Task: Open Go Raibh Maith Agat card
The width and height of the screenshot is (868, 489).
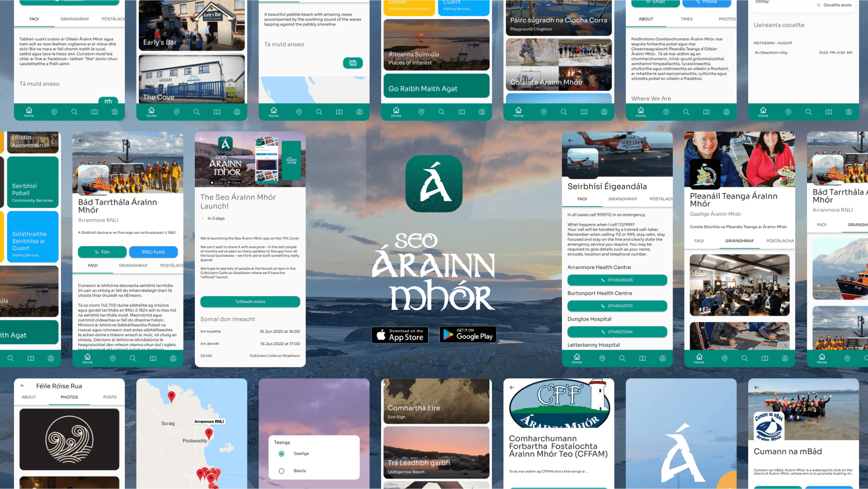Action: point(436,85)
